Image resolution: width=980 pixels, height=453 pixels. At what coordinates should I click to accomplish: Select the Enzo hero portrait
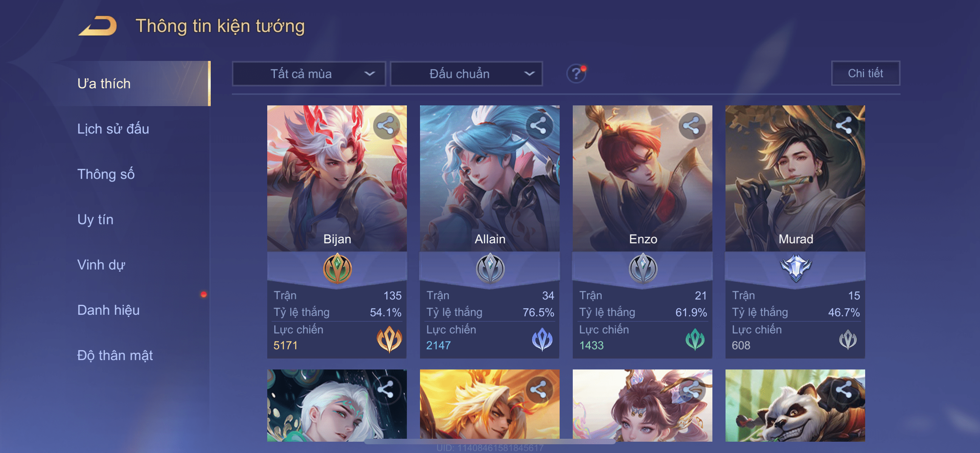[x=642, y=178]
